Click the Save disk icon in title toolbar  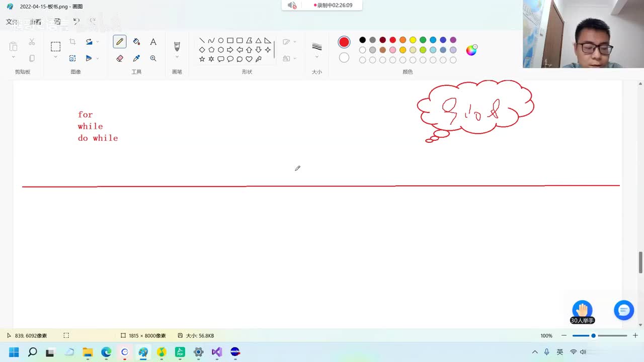[x=57, y=22]
